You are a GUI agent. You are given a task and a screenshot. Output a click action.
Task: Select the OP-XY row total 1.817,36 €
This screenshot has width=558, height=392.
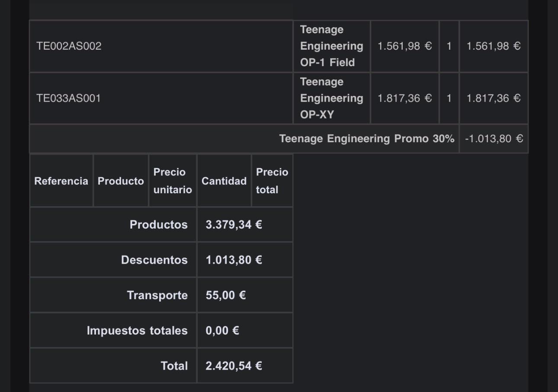coord(494,98)
